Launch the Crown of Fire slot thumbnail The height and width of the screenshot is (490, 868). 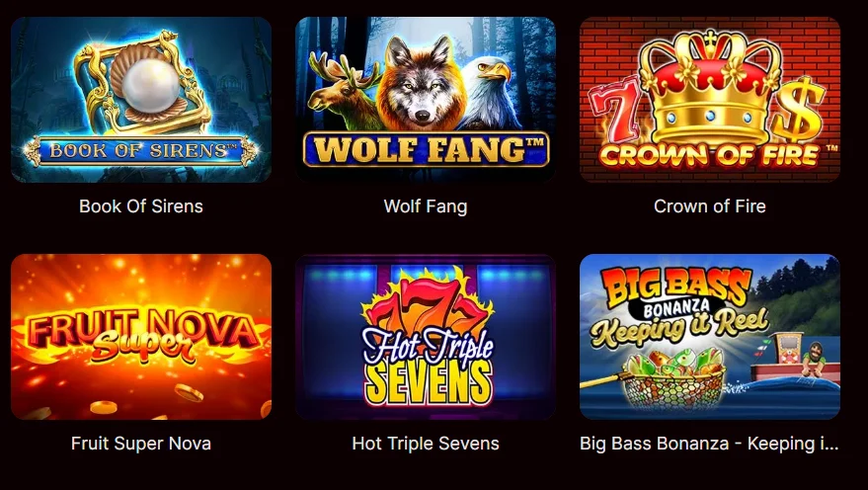pos(710,100)
